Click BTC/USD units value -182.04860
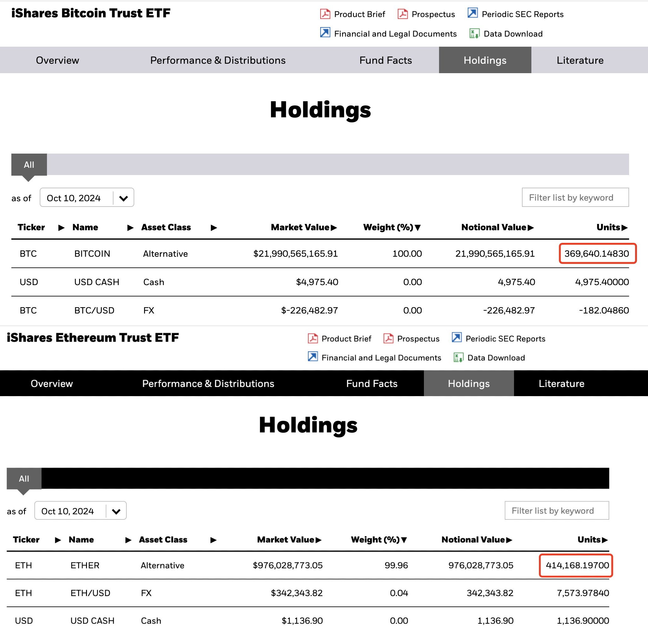Viewport: 648px width, 644px height. (x=604, y=310)
